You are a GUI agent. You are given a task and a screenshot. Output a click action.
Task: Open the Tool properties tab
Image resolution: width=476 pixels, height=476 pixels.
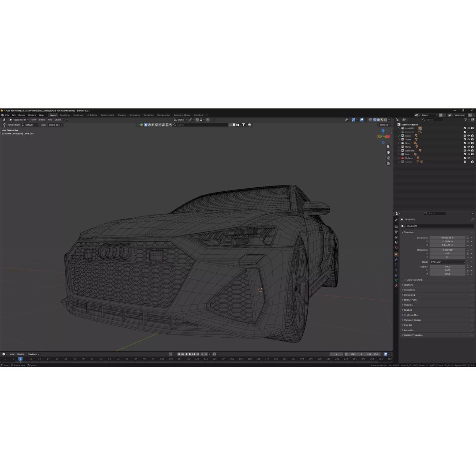pyautogui.click(x=396, y=220)
